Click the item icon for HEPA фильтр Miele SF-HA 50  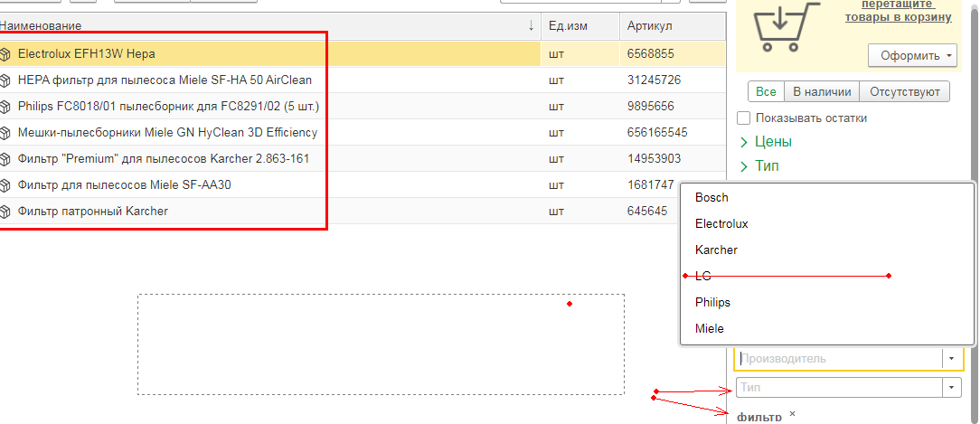pyautogui.click(x=6, y=80)
